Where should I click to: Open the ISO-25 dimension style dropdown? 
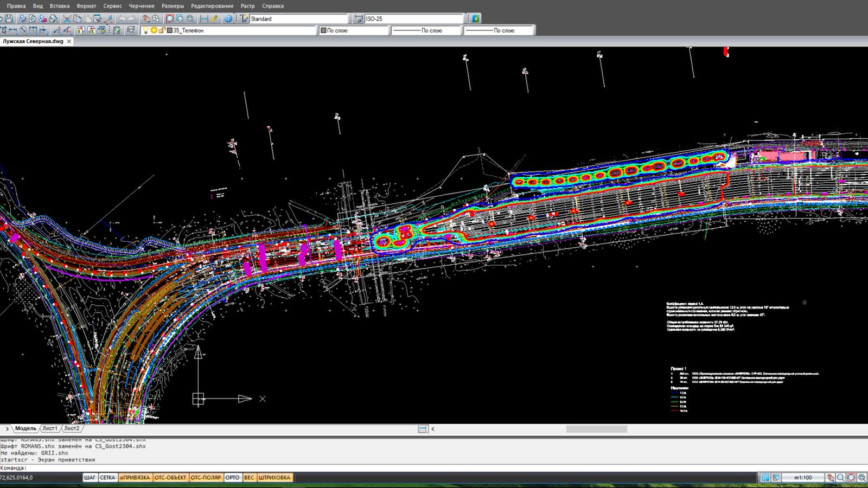pyautogui.click(x=413, y=18)
